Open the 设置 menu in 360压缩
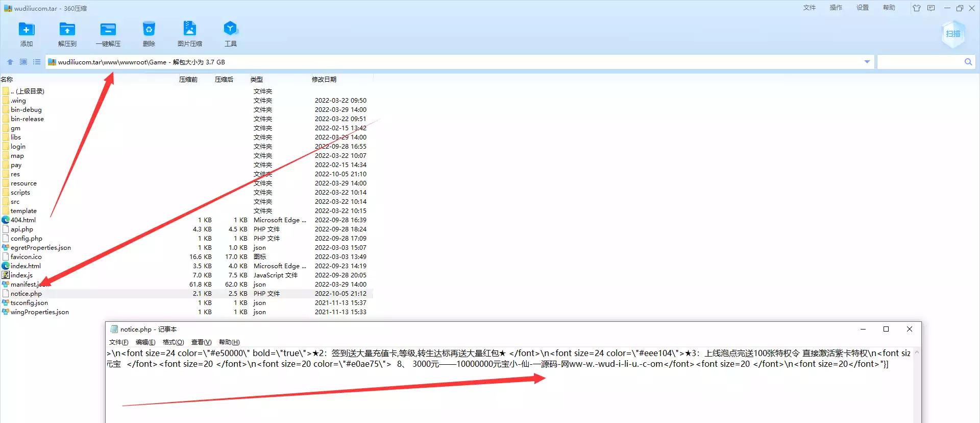Viewport: 980px width, 423px height. coord(863,8)
